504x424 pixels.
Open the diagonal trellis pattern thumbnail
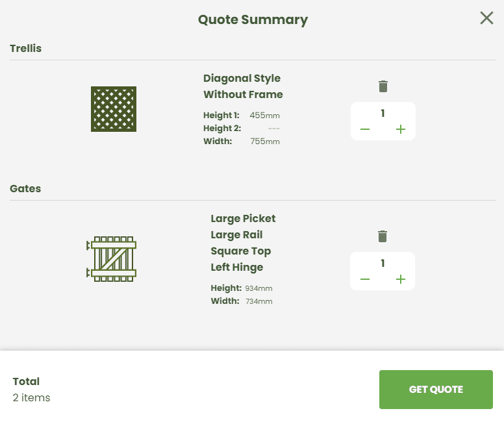click(114, 109)
